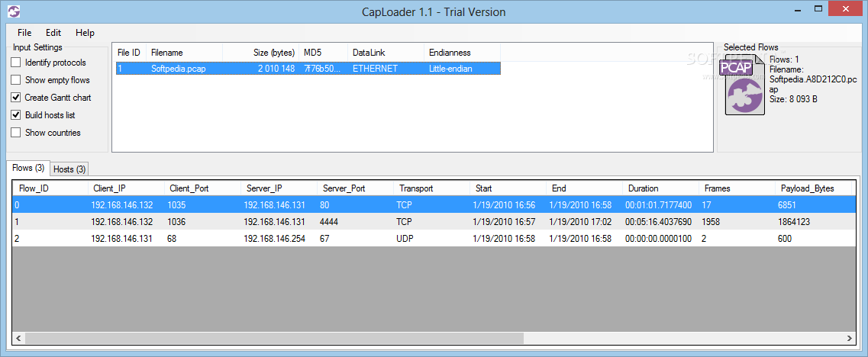Screen dimensions: 868x357
Task: Maximize the CapLoader window
Action: 818,9
